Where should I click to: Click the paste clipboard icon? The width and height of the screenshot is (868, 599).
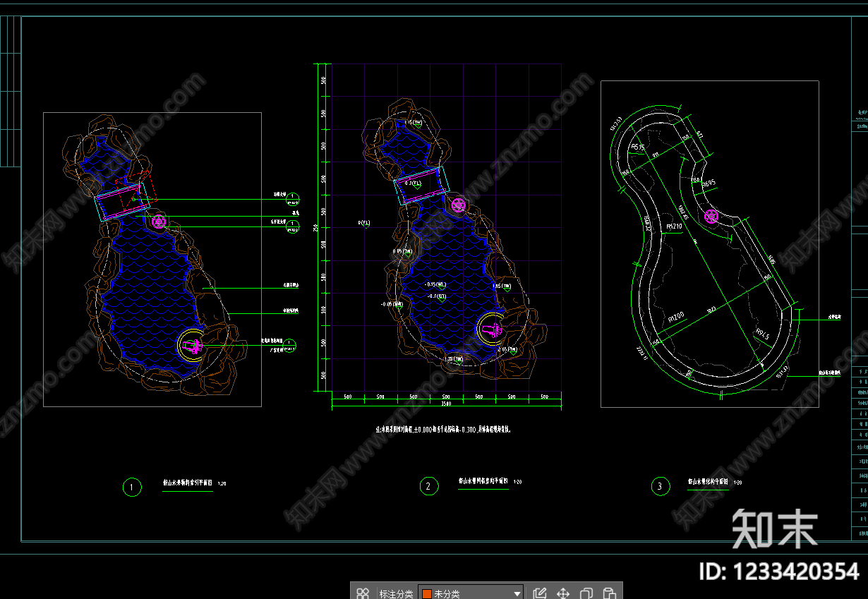(x=610, y=593)
